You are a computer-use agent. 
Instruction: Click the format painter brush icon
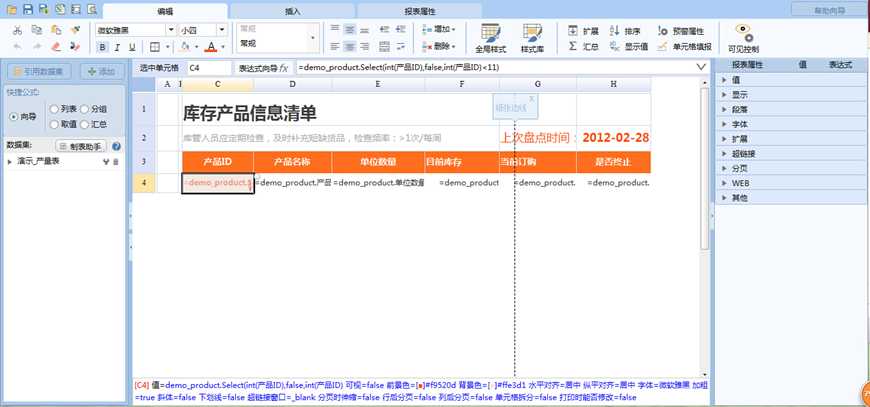76,30
